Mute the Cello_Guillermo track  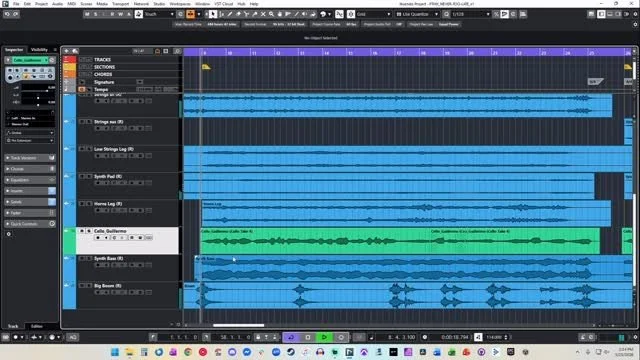click(82, 231)
